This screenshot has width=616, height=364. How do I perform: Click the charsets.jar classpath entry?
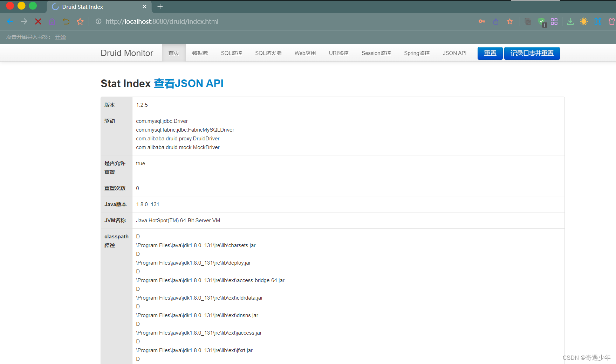(x=196, y=245)
